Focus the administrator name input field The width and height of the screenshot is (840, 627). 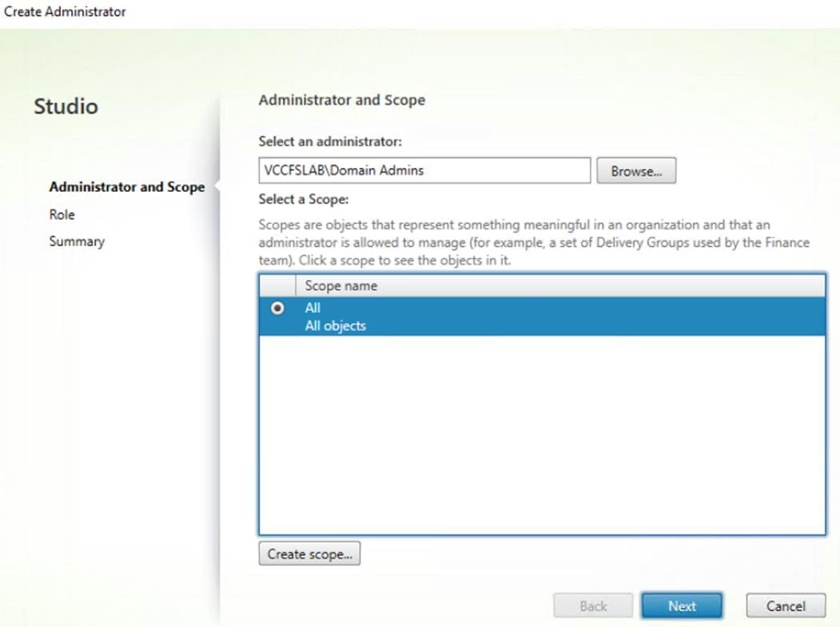(x=425, y=170)
